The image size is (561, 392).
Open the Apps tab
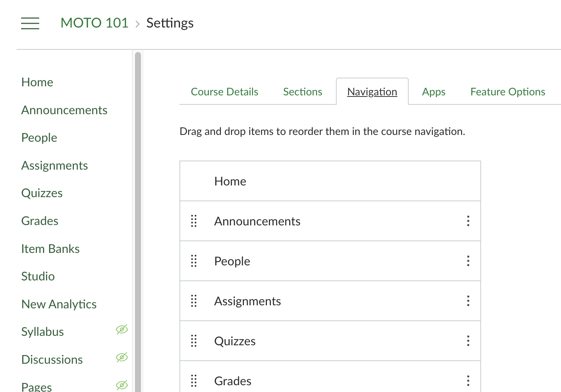(x=434, y=92)
